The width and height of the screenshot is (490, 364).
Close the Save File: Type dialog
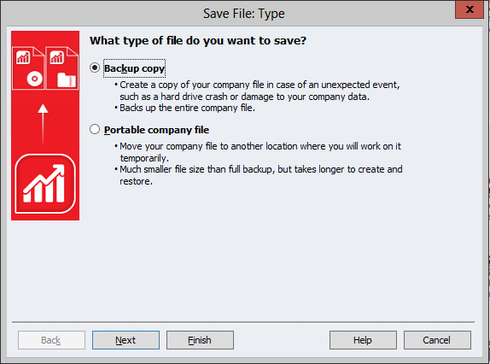469,9
